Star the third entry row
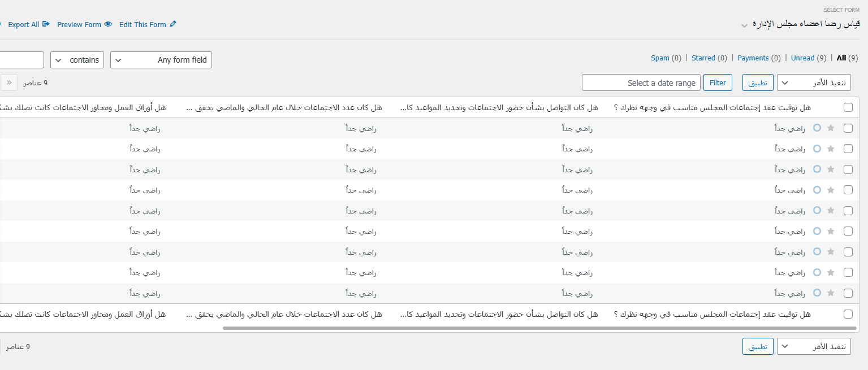868x370 pixels. click(x=830, y=169)
